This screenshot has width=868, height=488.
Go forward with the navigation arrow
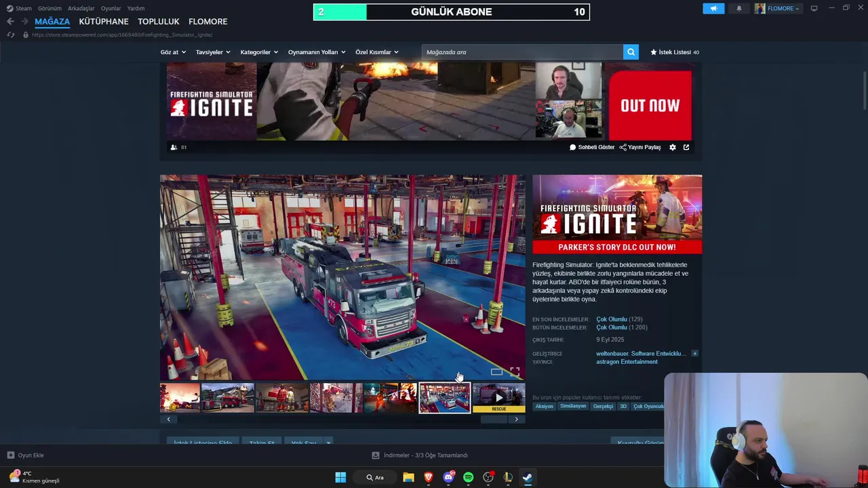(24, 22)
